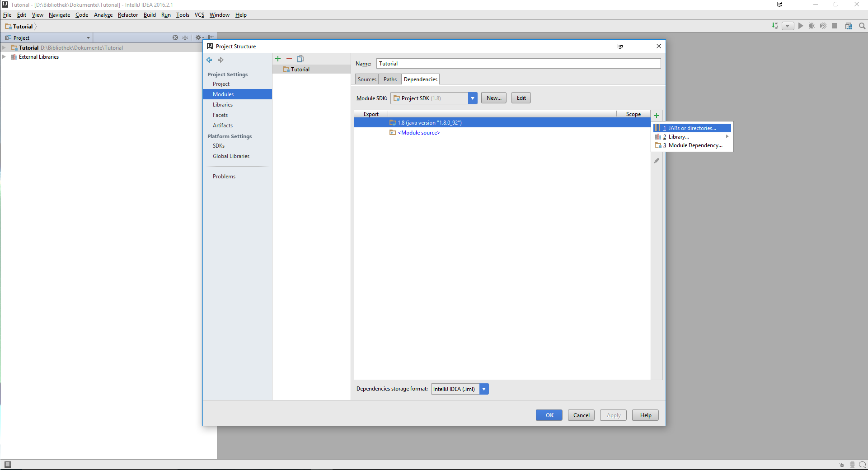The image size is (868, 470).
Task: Toggle the read-only lock icon in status bar
Action: (841, 465)
